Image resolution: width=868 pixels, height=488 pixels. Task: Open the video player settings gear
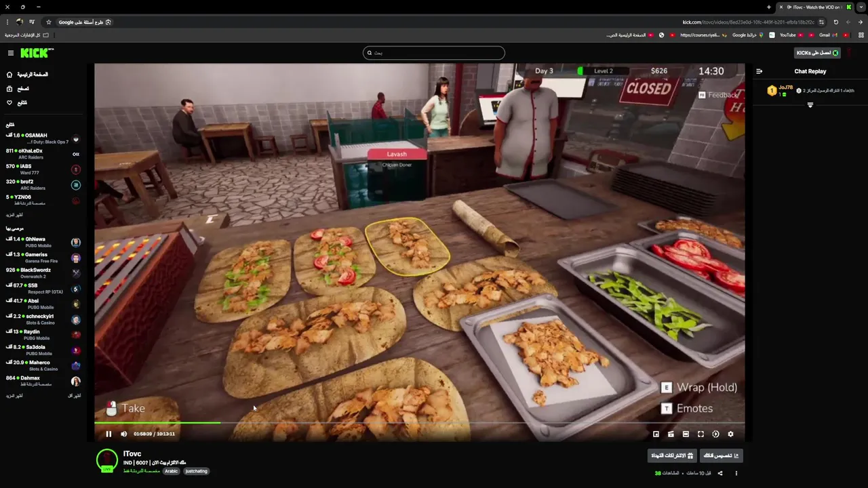pos(730,434)
